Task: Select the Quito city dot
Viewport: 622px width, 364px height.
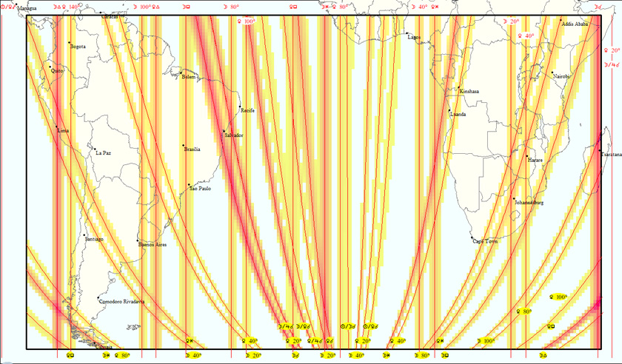Action: tap(50, 67)
